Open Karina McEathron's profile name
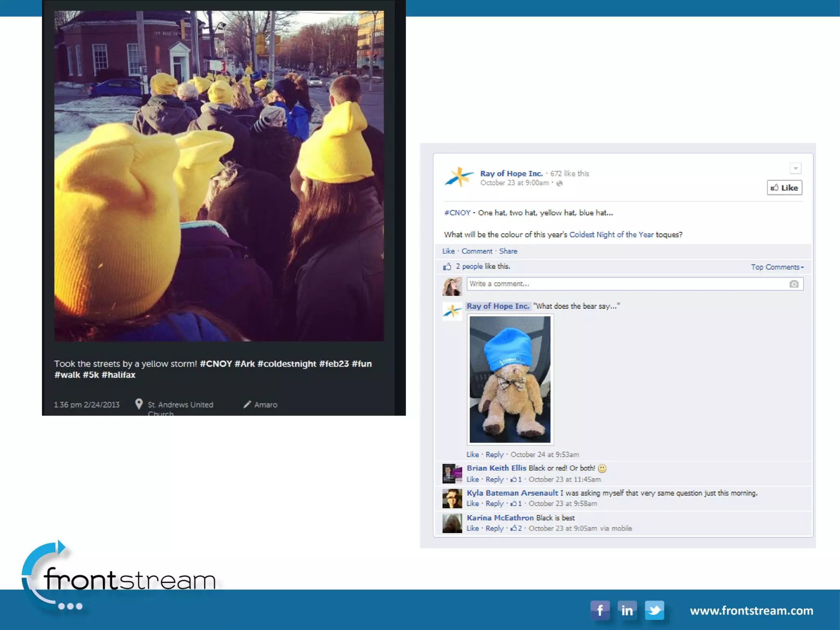Screen dimensions: 840x630 click(500, 518)
